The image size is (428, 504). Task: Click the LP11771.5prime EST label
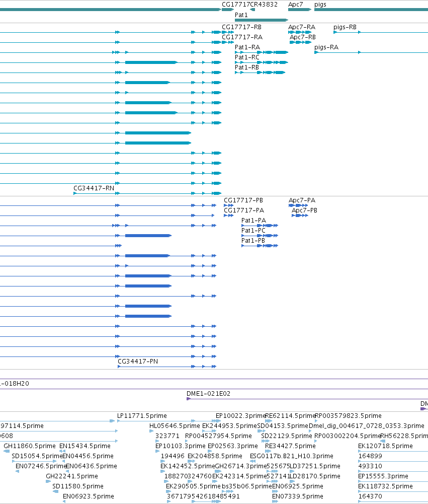[142, 416]
